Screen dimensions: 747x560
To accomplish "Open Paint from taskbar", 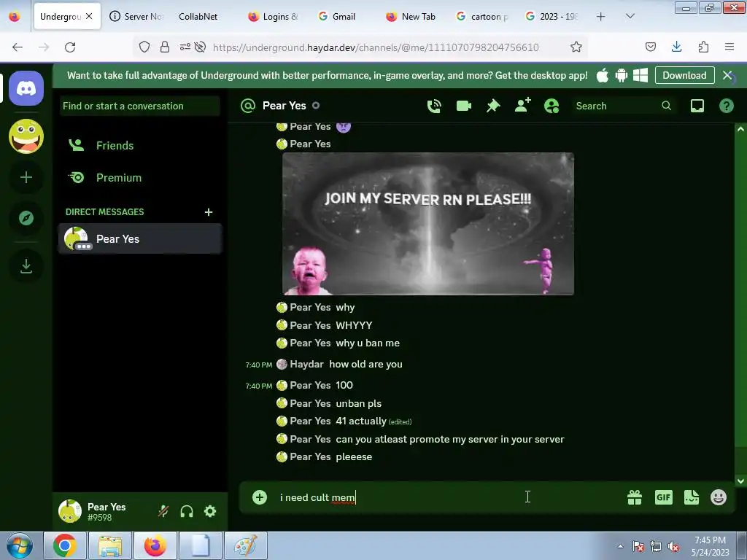I will point(245,545).
